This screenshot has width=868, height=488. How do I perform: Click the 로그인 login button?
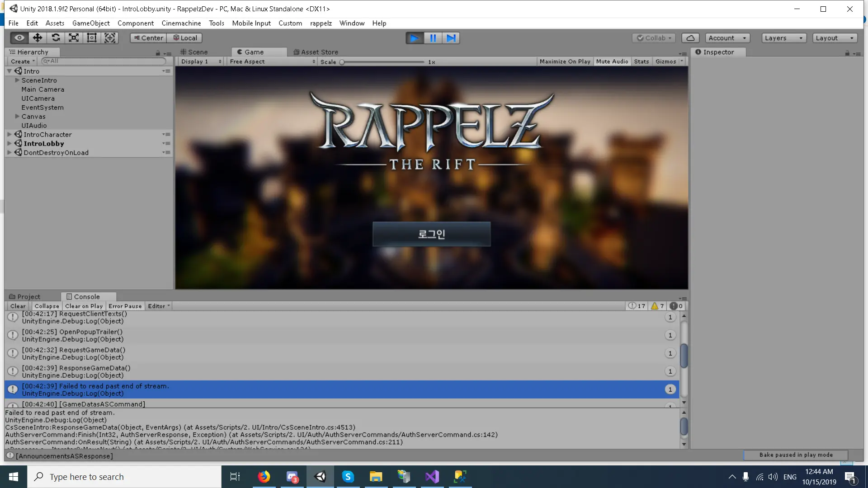click(431, 234)
